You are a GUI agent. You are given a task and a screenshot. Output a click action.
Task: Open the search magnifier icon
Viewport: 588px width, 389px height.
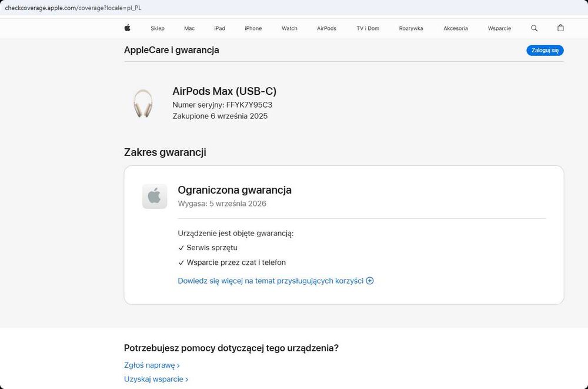coord(534,28)
